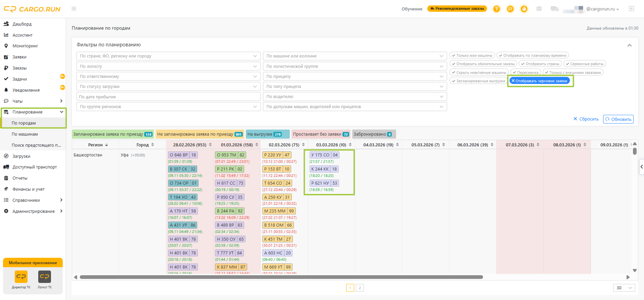Toggle the hamburger sidebar menu icon
Image resolution: width=644 pixels, height=300 pixels.
point(74,9)
